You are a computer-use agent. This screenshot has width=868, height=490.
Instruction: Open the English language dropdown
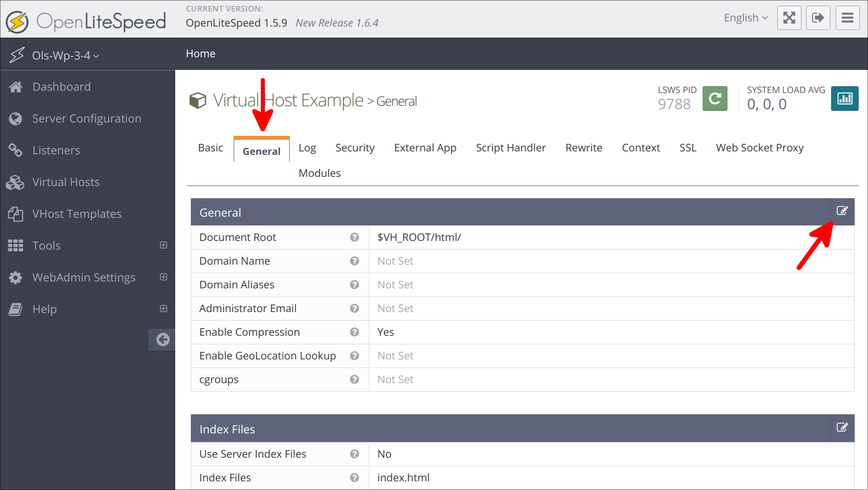(746, 18)
